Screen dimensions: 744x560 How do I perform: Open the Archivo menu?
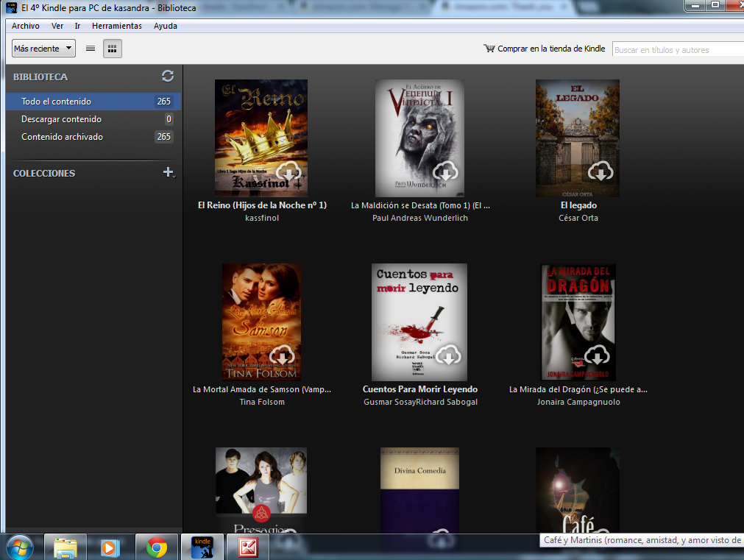(26, 26)
